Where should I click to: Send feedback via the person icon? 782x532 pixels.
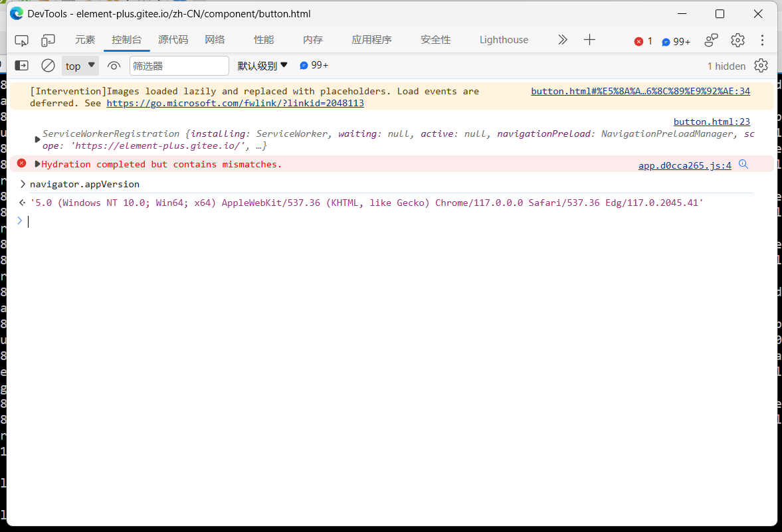pyautogui.click(x=710, y=40)
